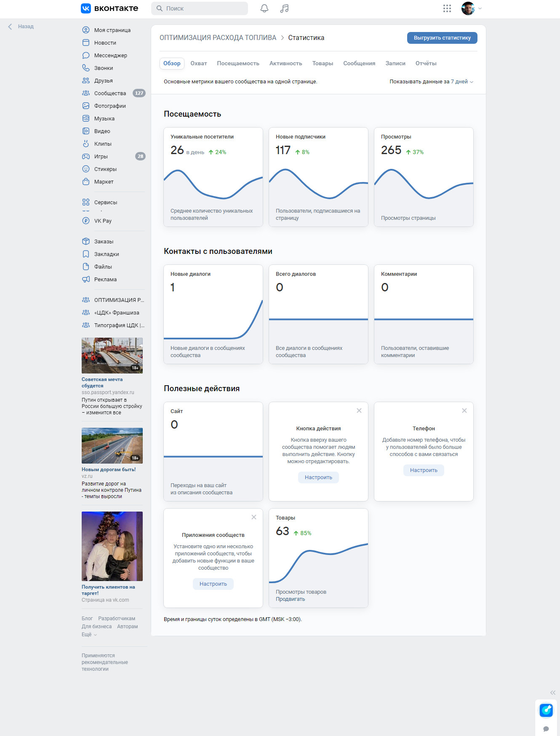Click the Photos icon in sidebar

86,106
